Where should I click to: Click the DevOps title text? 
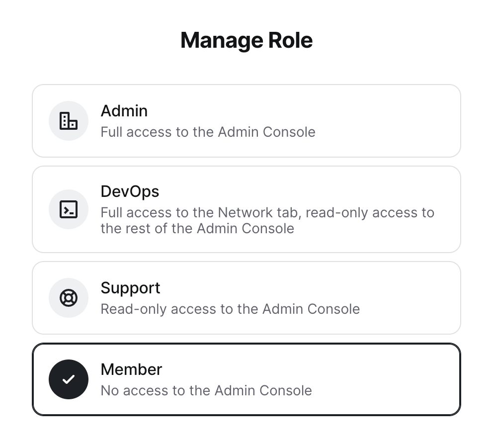130,191
